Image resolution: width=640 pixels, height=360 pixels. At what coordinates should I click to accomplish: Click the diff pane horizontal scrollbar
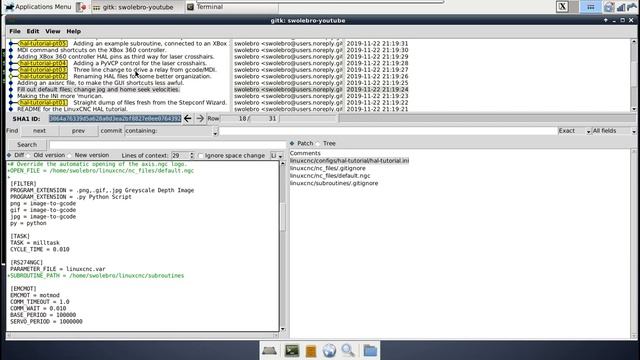click(x=142, y=336)
